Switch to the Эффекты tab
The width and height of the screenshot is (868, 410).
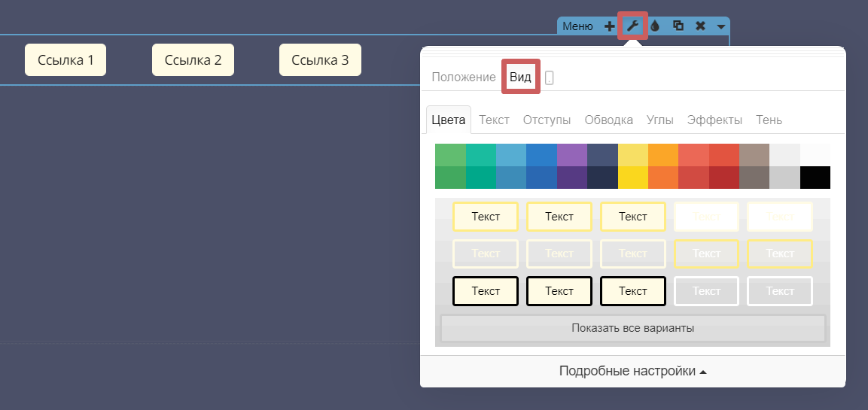point(714,120)
